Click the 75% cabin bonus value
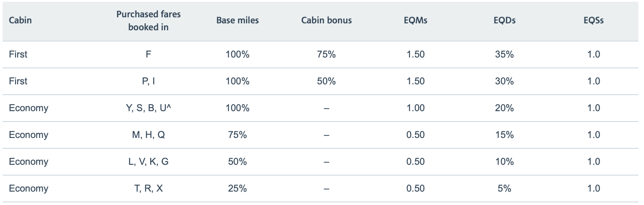This screenshot has height=205, width=644. click(x=326, y=54)
